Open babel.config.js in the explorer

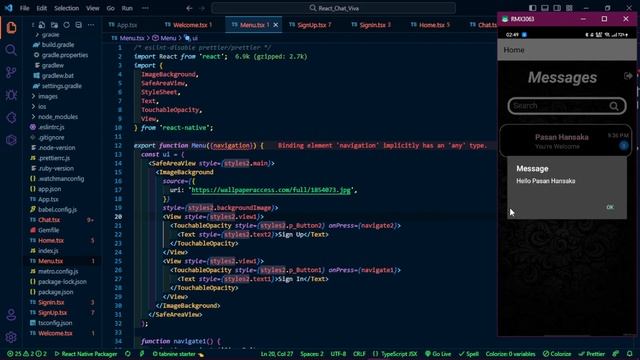(x=57, y=209)
